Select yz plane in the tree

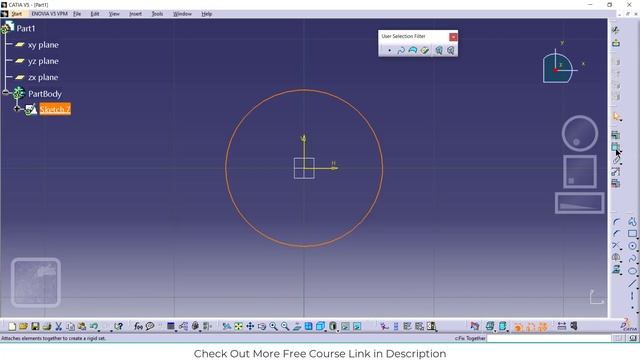tap(43, 61)
